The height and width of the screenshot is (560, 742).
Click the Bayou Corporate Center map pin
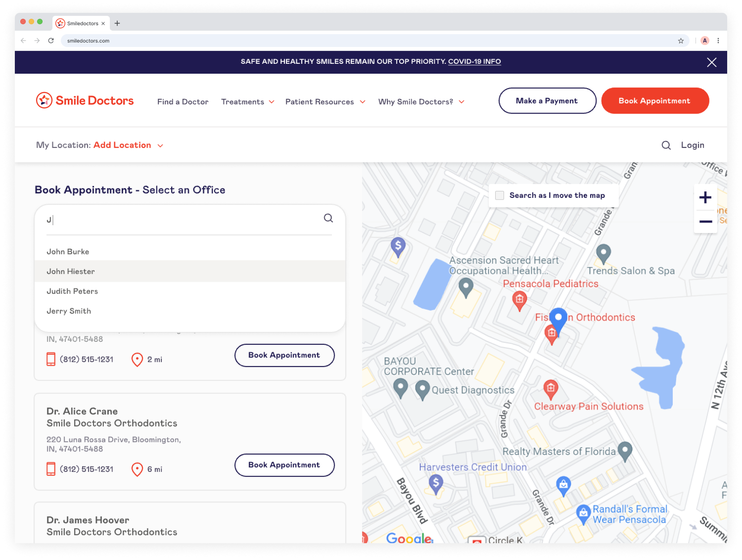(x=400, y=389)
